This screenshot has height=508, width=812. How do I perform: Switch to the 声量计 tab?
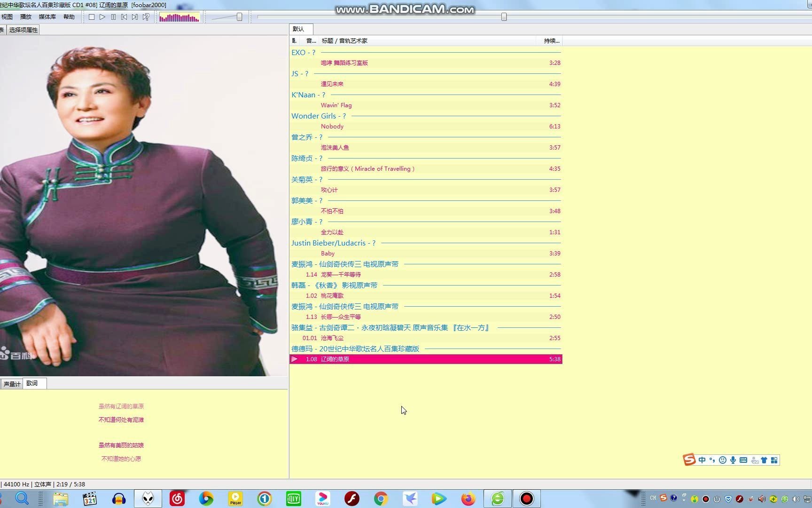click(12, 384)
